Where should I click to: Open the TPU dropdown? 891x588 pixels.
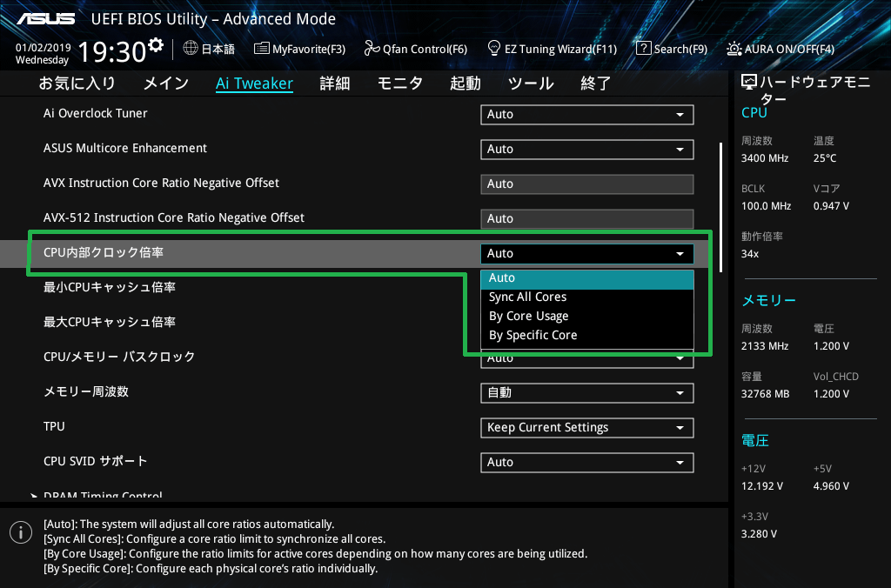tap(587, 427)
